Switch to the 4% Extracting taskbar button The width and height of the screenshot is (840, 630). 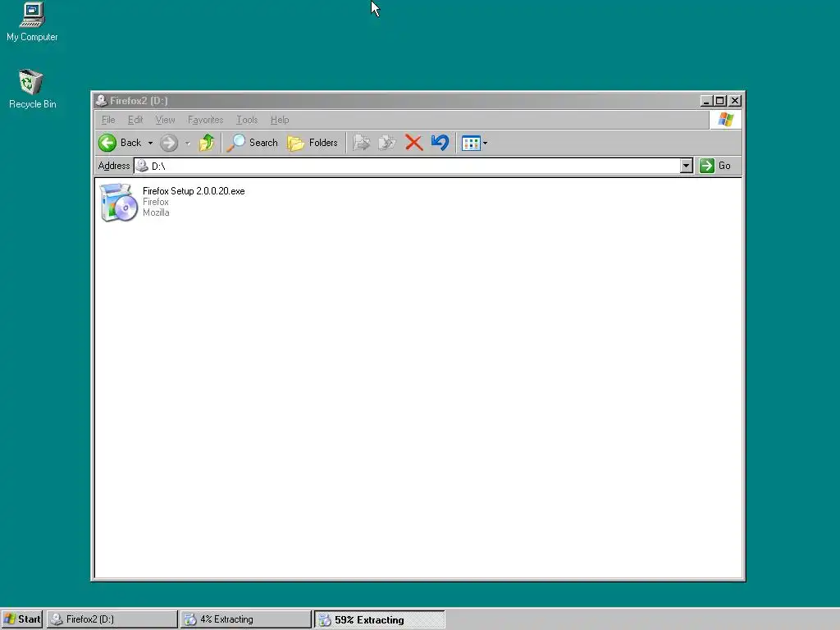tap(246, 619)
